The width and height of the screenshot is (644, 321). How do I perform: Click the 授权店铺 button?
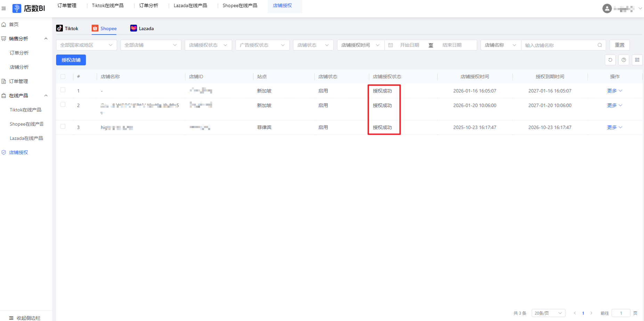pos(71,60)
